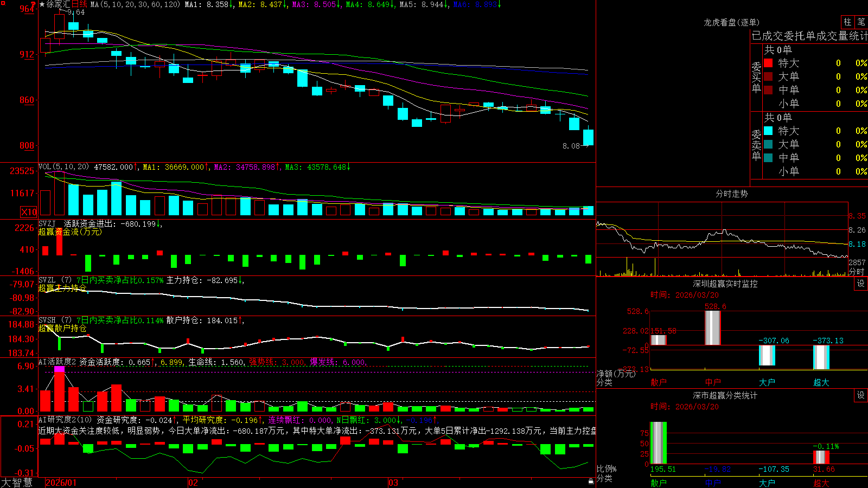Viewport: 868px width, 488px height.
Task: Click the 已成交委托单成交量统计 header
Action: [x=809, y=36]
